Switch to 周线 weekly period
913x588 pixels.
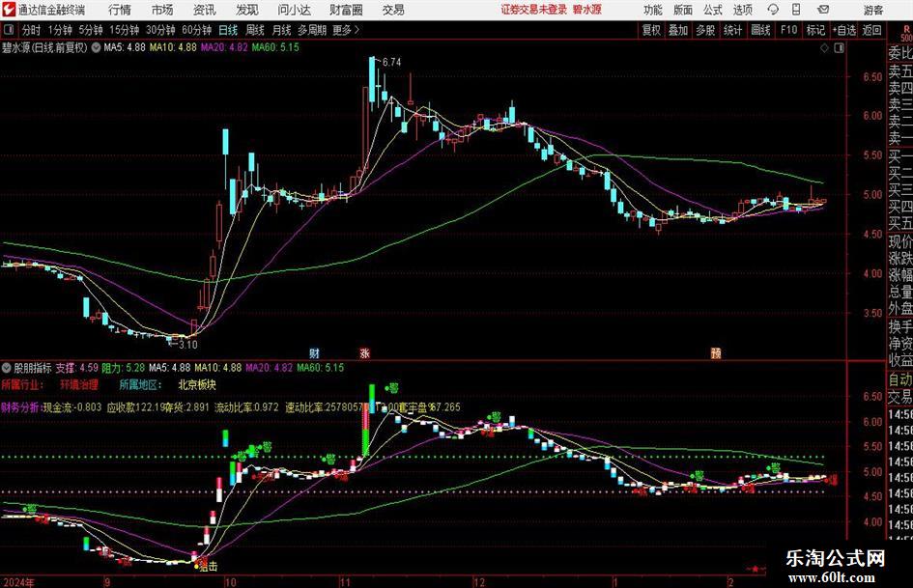tap(254, 30)
